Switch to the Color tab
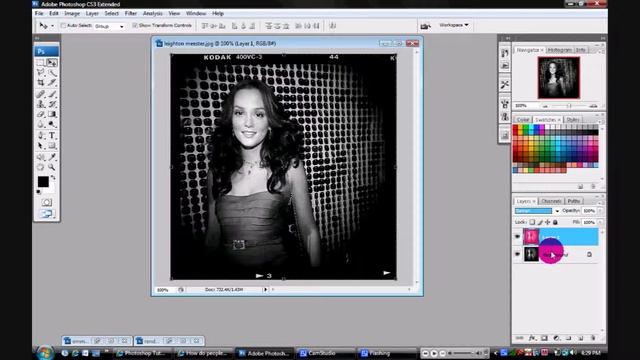The width and height of the screenshot is (640, 360). click(522, 120)
